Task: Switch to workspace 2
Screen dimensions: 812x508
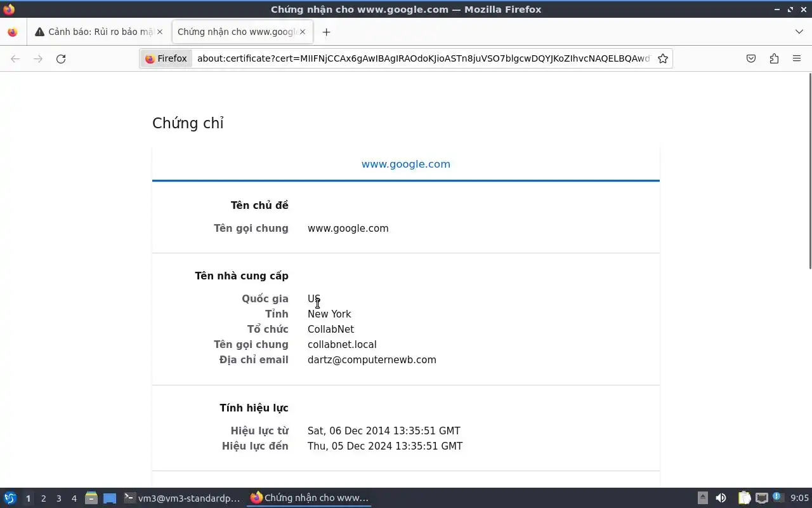Action: tap(43, 498)
